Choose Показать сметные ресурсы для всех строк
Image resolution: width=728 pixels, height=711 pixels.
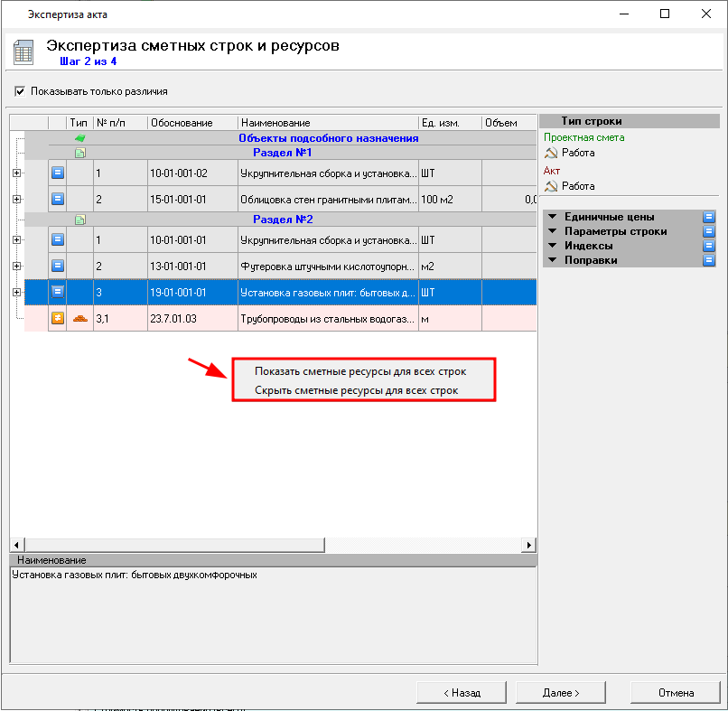[359, 371]
